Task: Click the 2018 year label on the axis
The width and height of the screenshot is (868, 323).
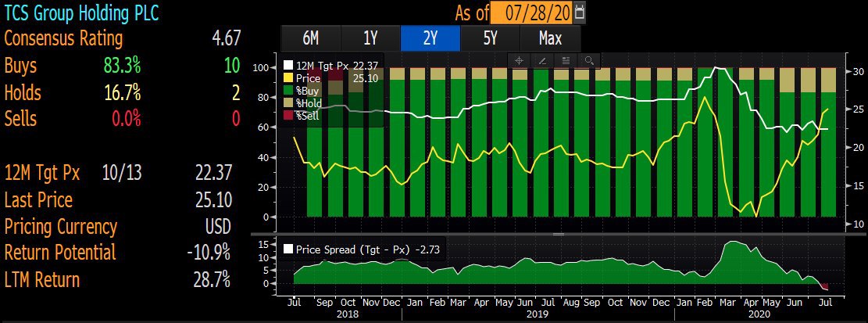Action: pos(347,314)
